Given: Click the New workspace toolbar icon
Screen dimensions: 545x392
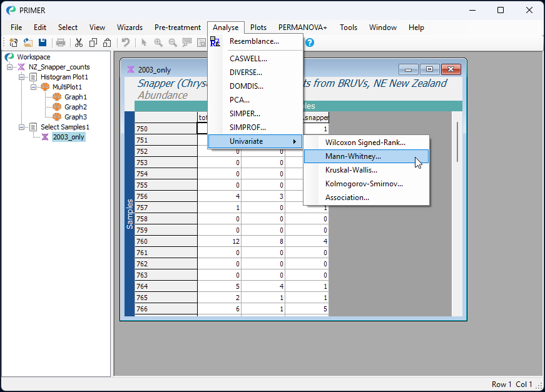Looking at the screenshot, I should tap(13, 43).
